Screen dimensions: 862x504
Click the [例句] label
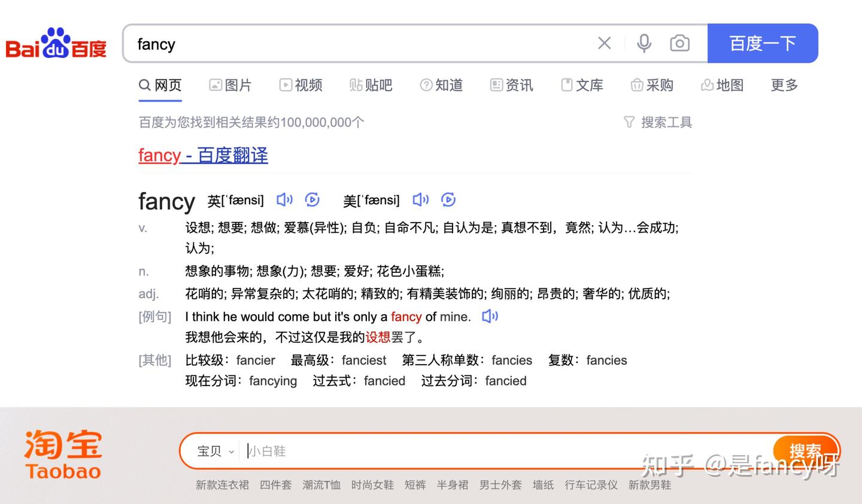click(155, 317)
